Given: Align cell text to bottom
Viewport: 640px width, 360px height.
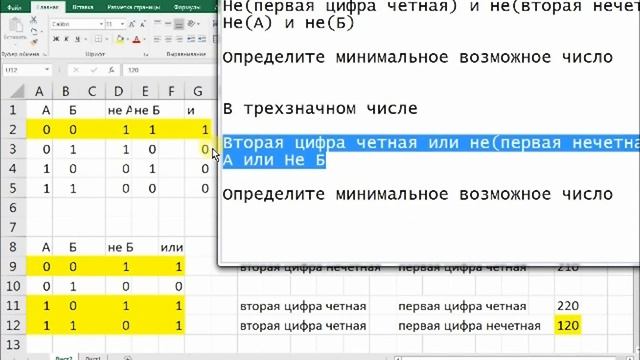Looking at the screenshot, I should (x=179, y=24).
